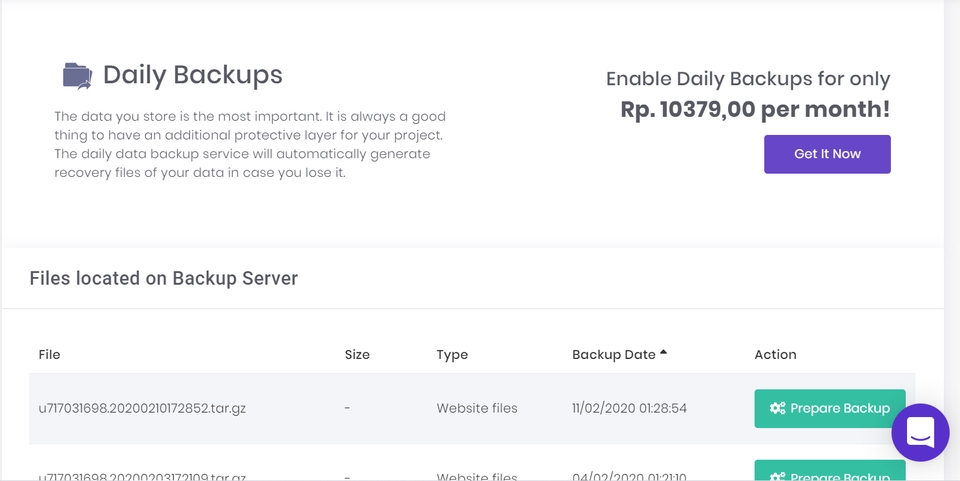Prepare backup for the 04/02/2020 file
The height and width of the screenshot is (481, 960).
click(829, 472)
